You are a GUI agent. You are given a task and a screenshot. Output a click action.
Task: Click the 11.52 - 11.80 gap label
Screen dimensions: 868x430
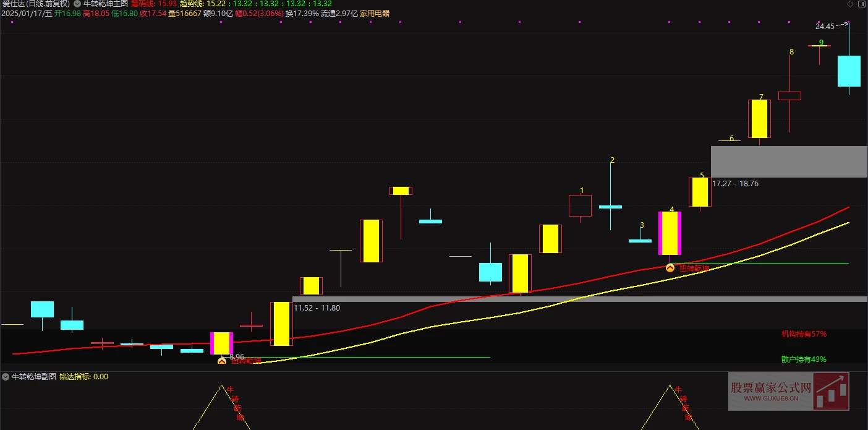click(x=317, y=307)
